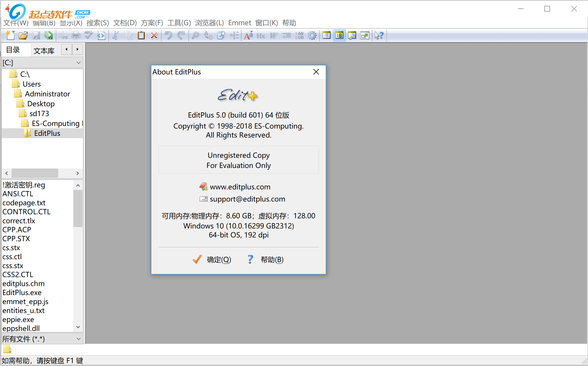Open the 所有文件 (*.*) filter dropdown
Viewport: 588px width, 366px height.
point(78,339)
